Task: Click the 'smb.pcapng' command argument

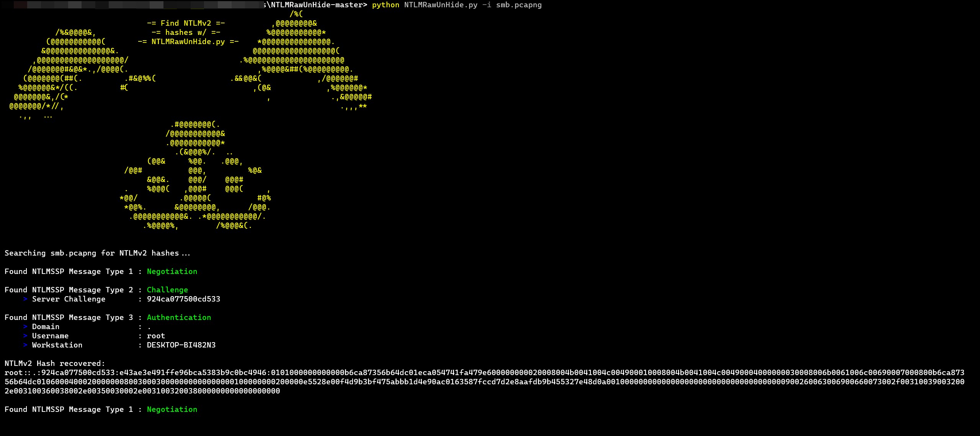Action: pyautogui.click(x=519, y=5)
